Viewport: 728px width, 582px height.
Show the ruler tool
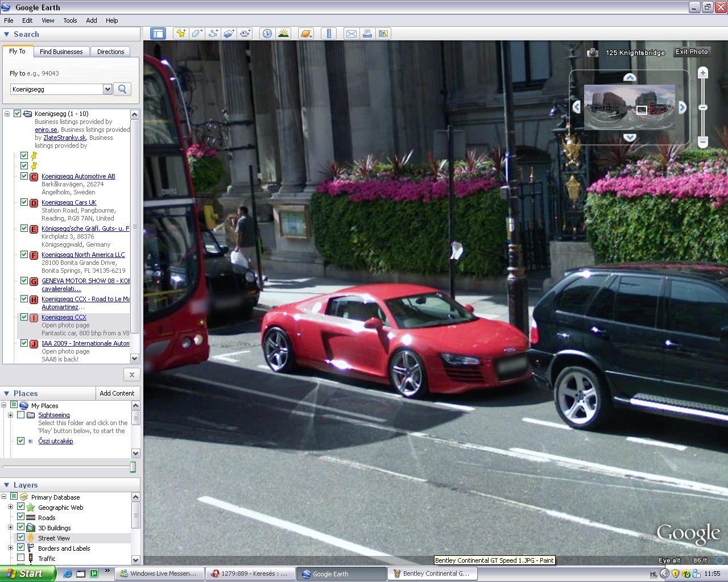(x=329, y=34)
